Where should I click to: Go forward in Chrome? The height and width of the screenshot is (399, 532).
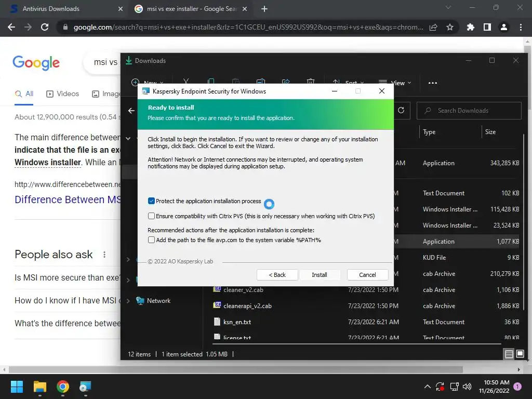28,27
